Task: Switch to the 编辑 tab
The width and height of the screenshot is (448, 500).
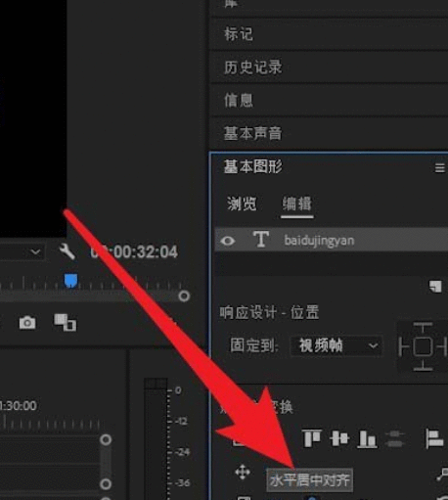Action: tap(297, 205)
